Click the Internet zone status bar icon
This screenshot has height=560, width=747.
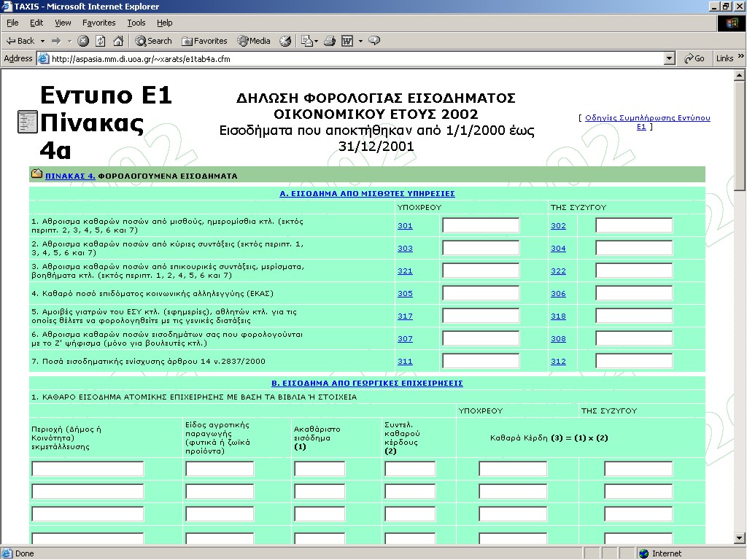(x=644, y=553)
